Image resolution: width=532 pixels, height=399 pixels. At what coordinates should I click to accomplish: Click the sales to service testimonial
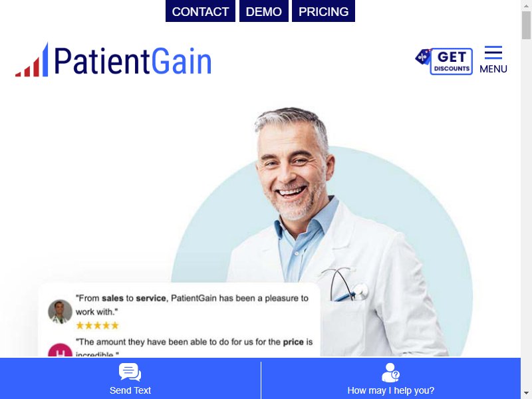point(192,305)
